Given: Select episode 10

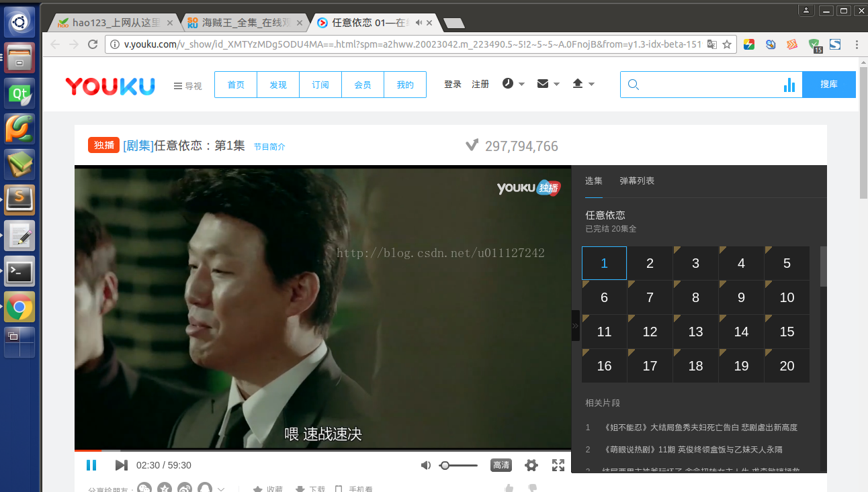Looking at the screenshot, I should click(x=787, y=297).
